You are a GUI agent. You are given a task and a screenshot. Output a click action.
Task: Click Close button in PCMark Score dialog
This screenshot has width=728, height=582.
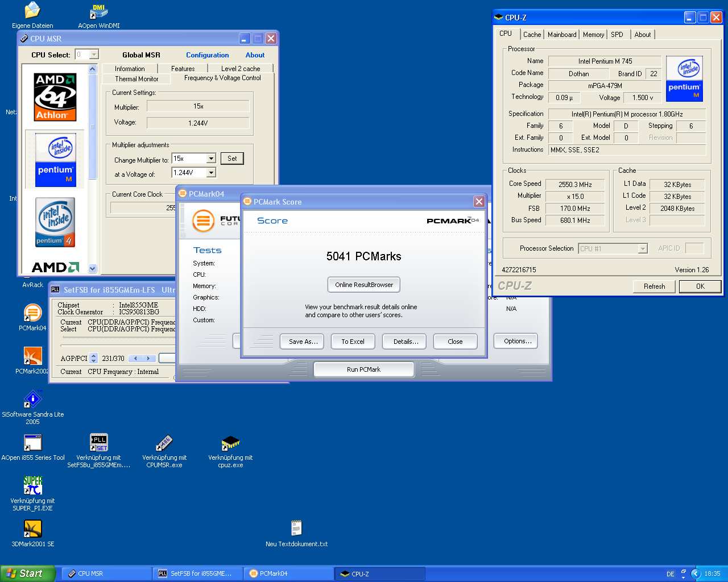pyautogui.click(x=455, y=342)
